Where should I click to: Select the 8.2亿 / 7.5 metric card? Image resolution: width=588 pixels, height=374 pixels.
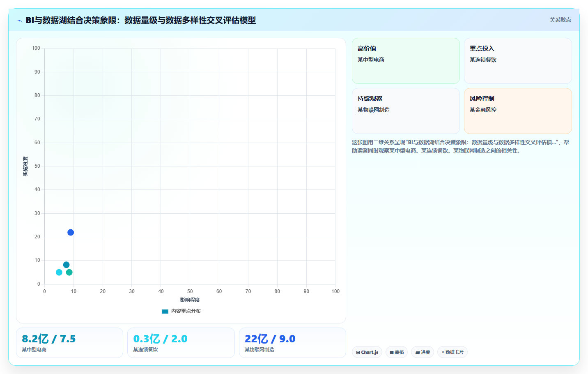pyautogui.click(x=69, y=343)
